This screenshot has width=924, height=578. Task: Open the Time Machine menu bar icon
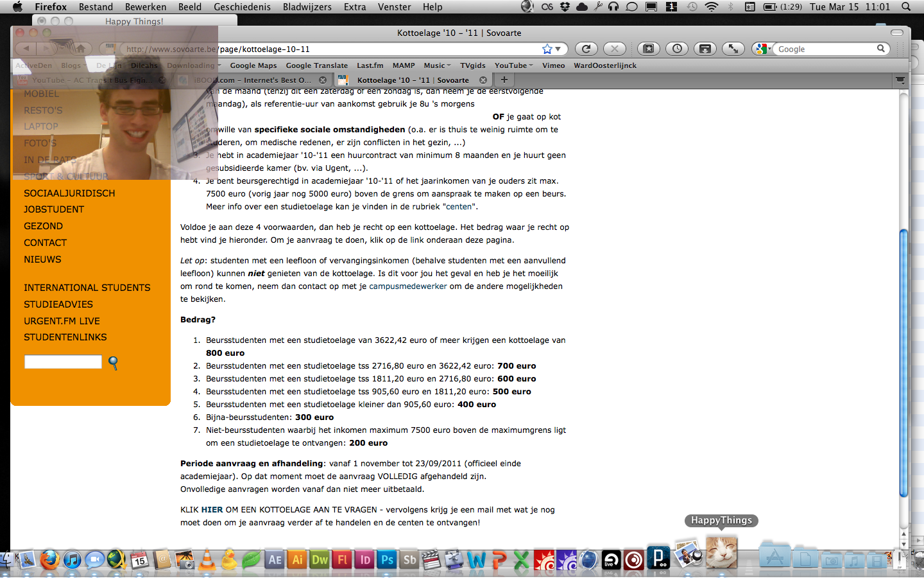[692, 6]
